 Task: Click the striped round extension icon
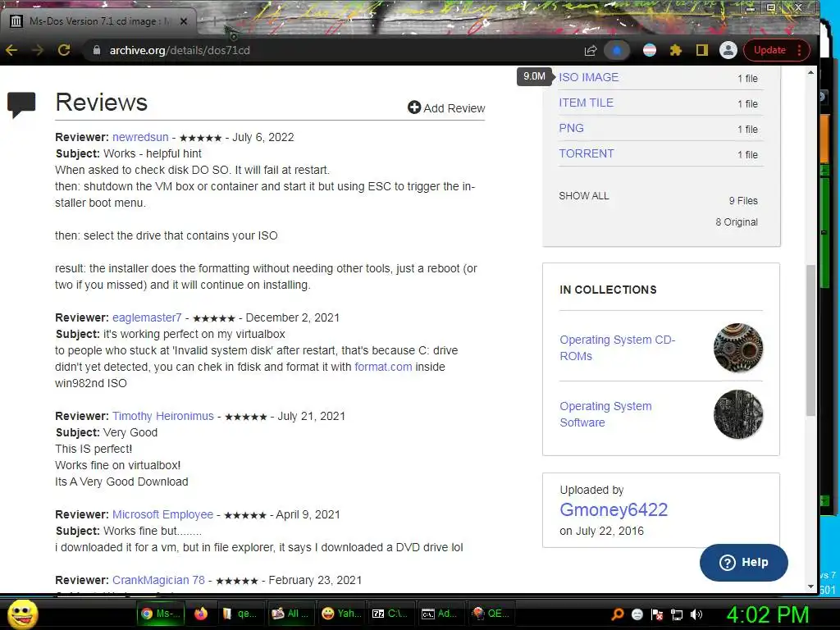[650, 50]
